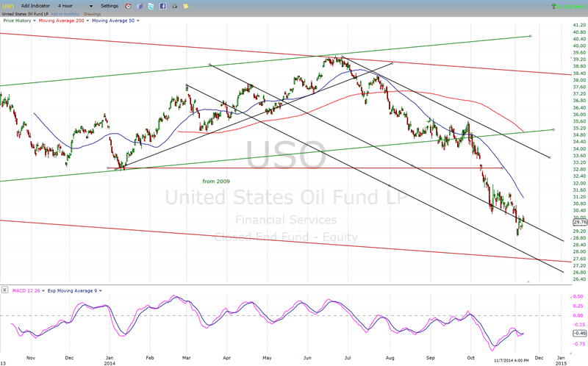Click the Nov label on time axis
This screenshot has width=588, height=366.
(x=31, y=358)
